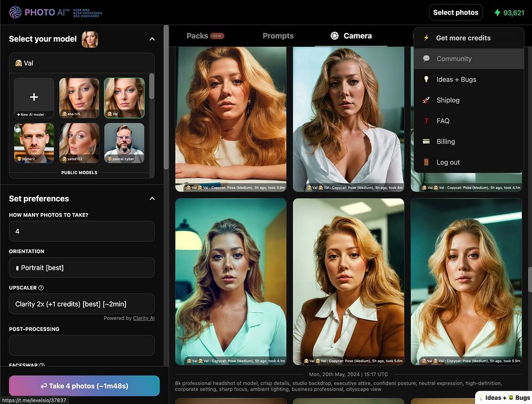Image resolution: width=532 pixels, height=404 pixels.
Task: Open photo generated in 4m with white blouse
Action: pos(348,119)
